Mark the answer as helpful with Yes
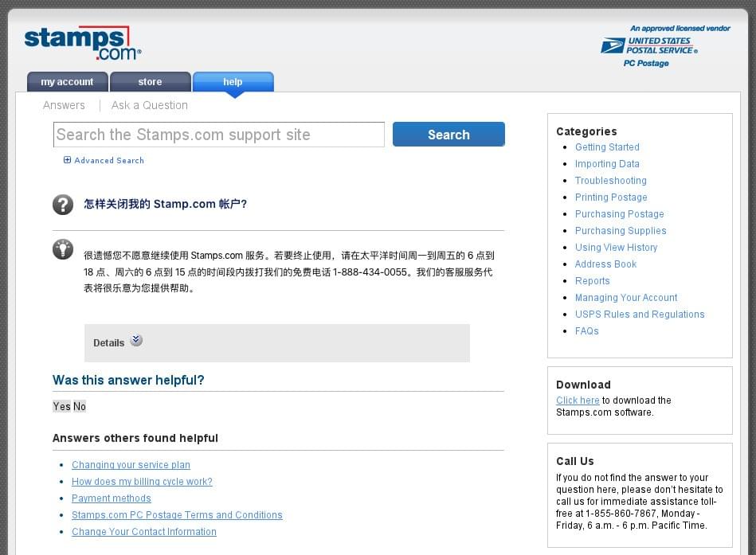The image size is (756, 555). pyautogui.click(x=62, y=406)
